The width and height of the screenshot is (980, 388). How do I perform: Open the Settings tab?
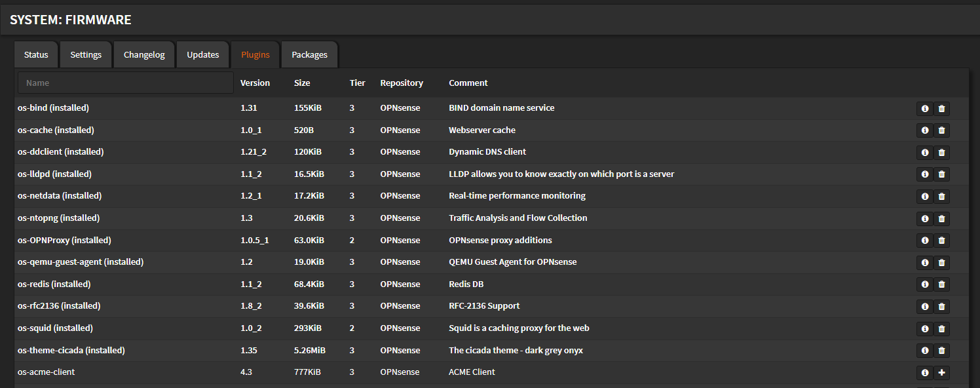[86, 54]
